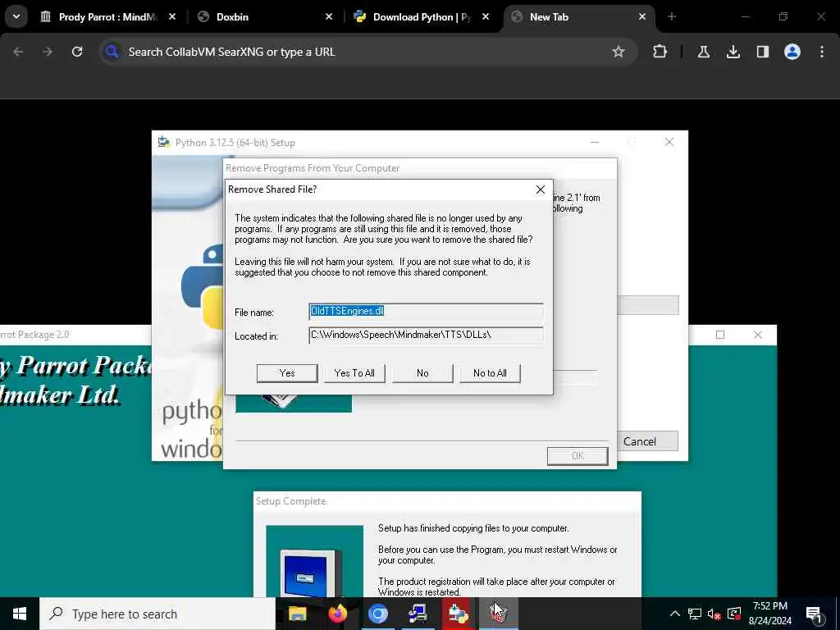Launch Firefox from the taskbar
The image size is (840, 630).
click(x=337, y=614)
